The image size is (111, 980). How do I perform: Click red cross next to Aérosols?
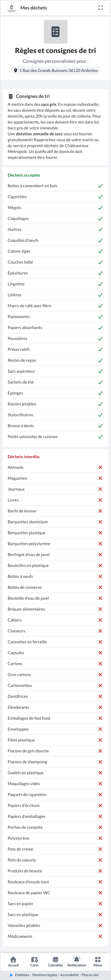click(100, 468)
